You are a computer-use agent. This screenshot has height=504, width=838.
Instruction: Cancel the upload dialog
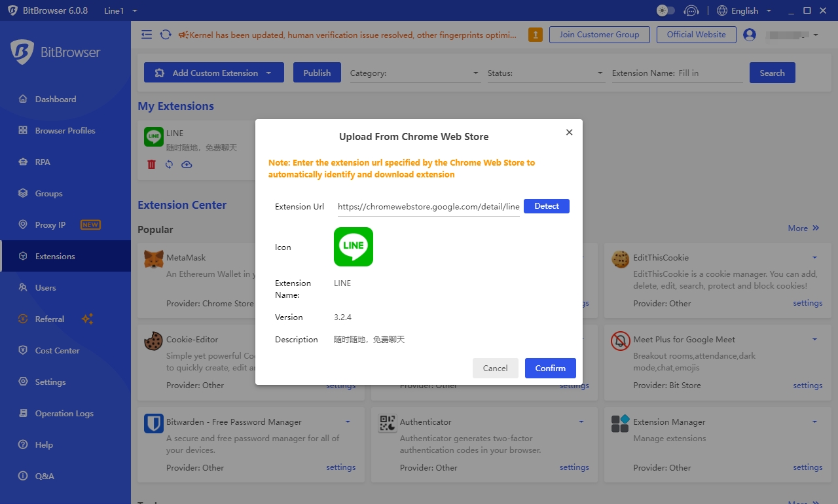[x=496, y=368]
